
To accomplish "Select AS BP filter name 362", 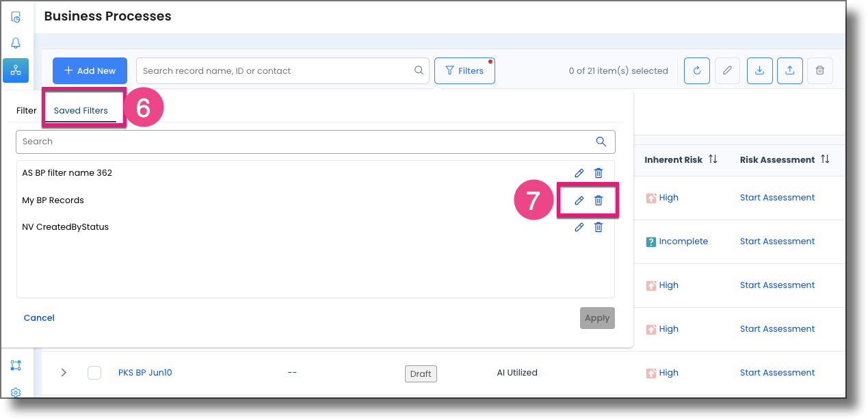I will click(x=67, y=173).
